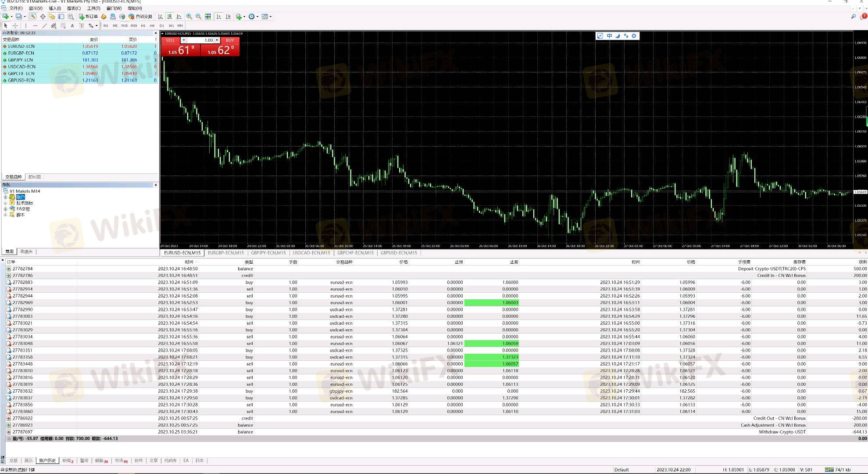Expand the 技术指标 indicators tree node
Screen dimensions: 868x474
pos(5,203)
